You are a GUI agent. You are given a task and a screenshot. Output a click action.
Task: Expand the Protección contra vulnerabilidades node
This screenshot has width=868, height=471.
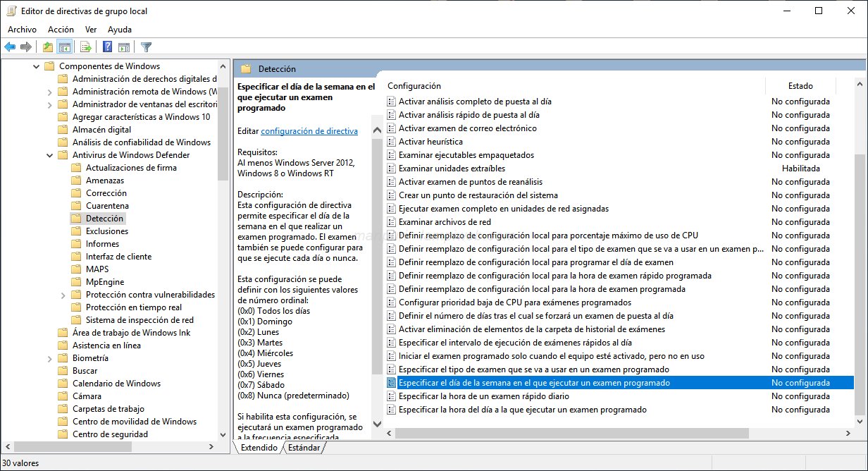point(63,295)
